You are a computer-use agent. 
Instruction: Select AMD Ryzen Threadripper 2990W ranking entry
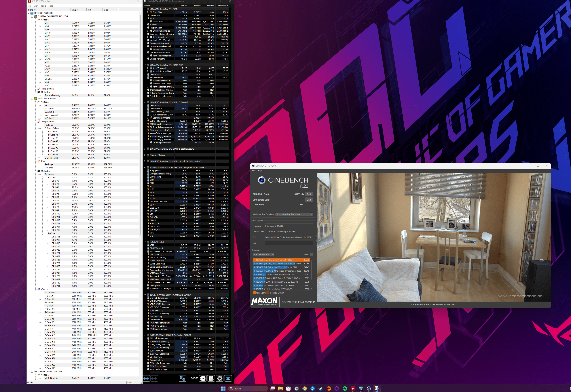(x=281, y=264)
